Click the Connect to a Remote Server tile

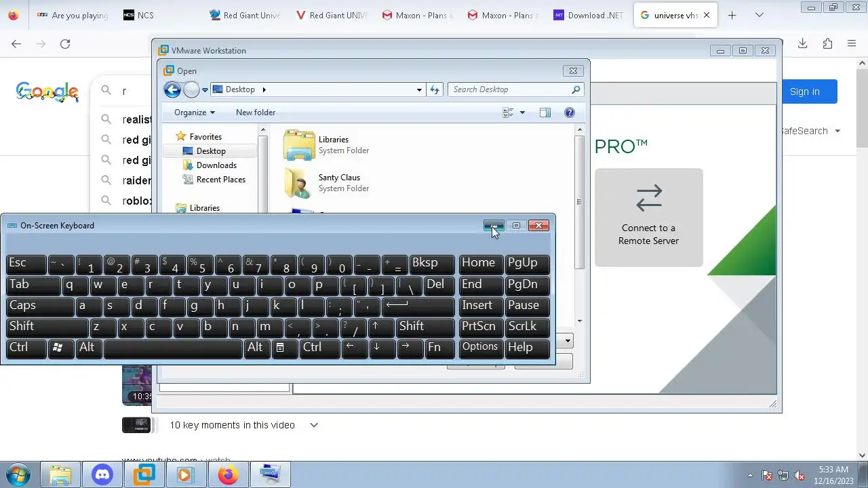(649, 218)
